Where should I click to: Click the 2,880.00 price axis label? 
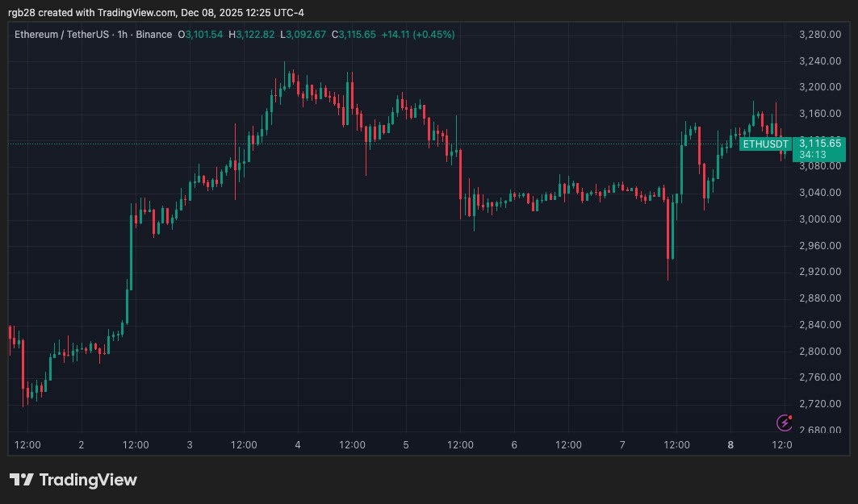point(820,298)
